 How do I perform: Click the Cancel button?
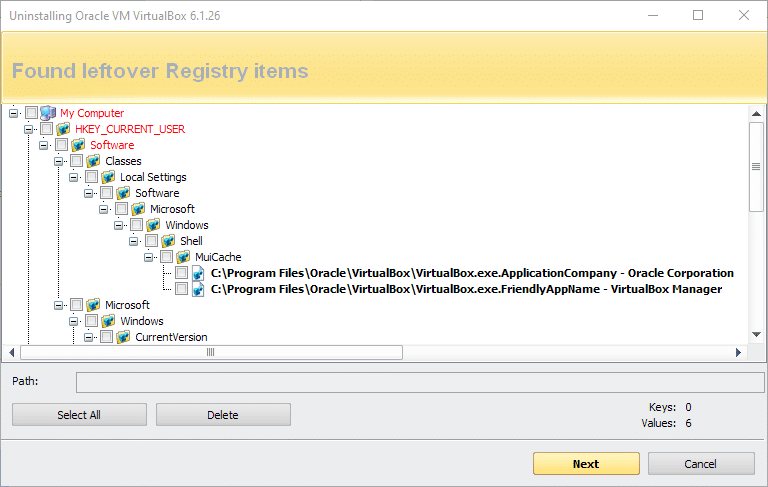(701, 463)
